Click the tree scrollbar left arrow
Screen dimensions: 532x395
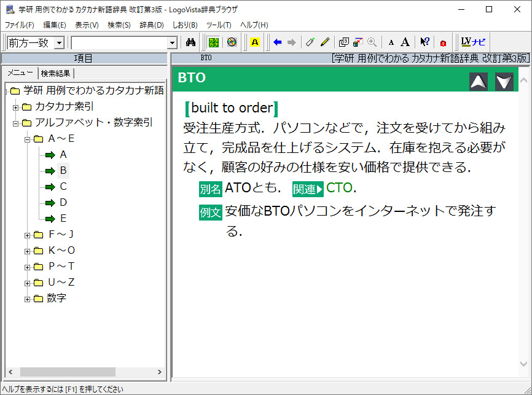(x=11, y=372)
